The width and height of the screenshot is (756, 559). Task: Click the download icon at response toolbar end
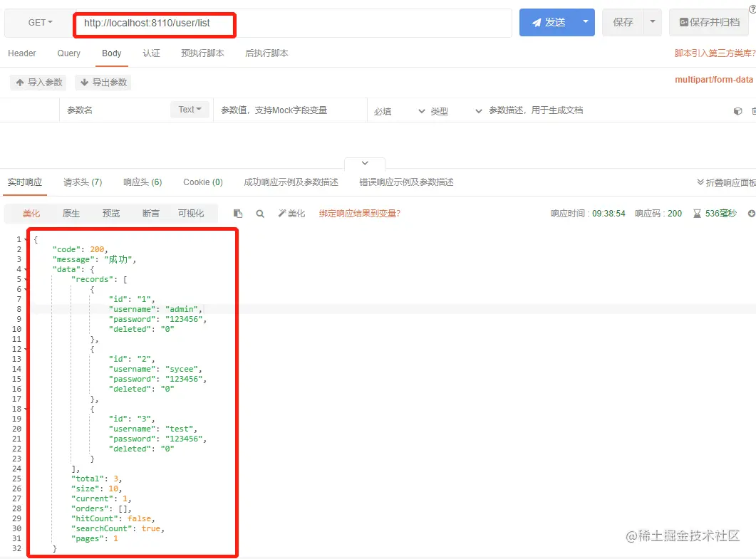752,214
